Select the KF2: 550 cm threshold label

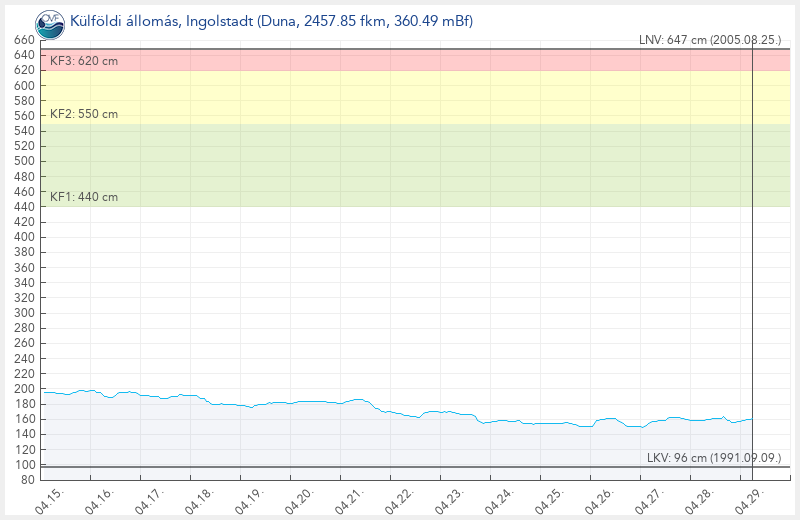tap(84, 114)
